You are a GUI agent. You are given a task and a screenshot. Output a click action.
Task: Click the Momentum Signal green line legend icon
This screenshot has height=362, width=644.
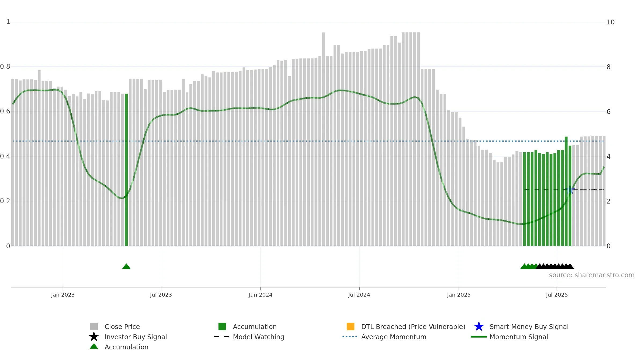coord(479,337)
